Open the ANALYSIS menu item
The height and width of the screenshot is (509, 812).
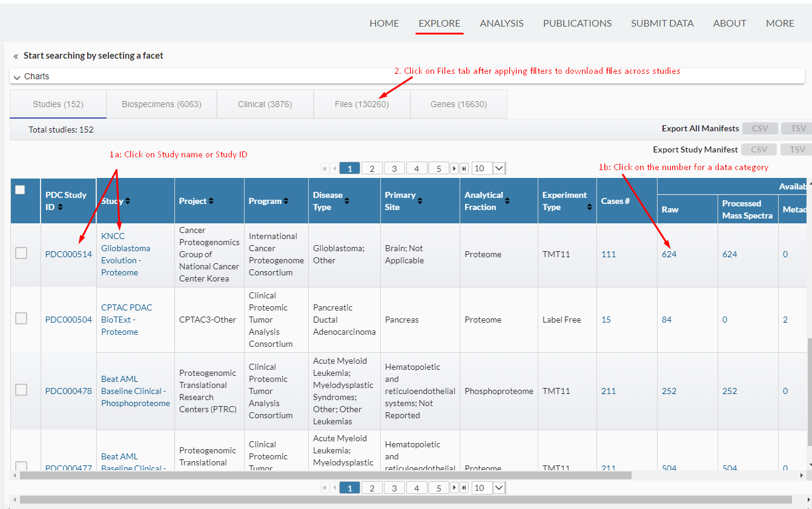(501, 23)
